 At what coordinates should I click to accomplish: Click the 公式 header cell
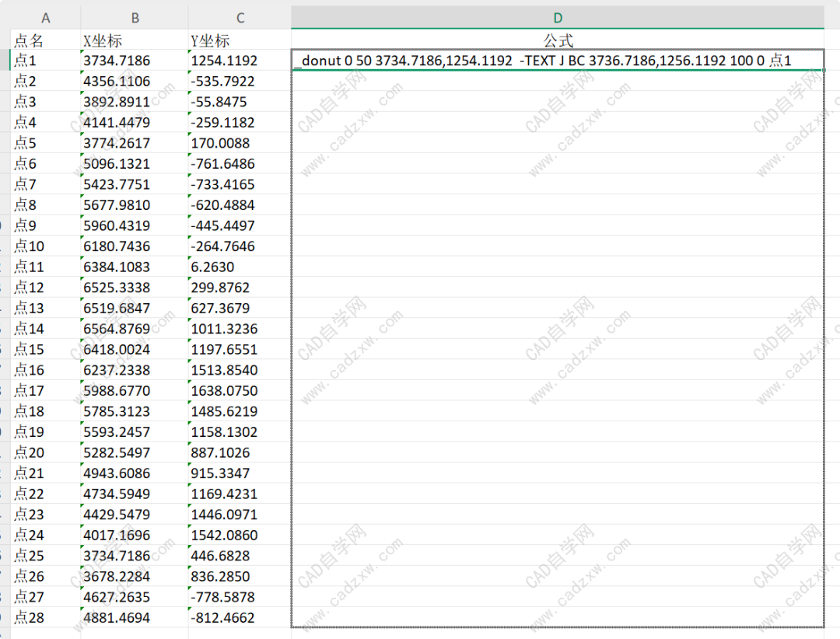558,40
